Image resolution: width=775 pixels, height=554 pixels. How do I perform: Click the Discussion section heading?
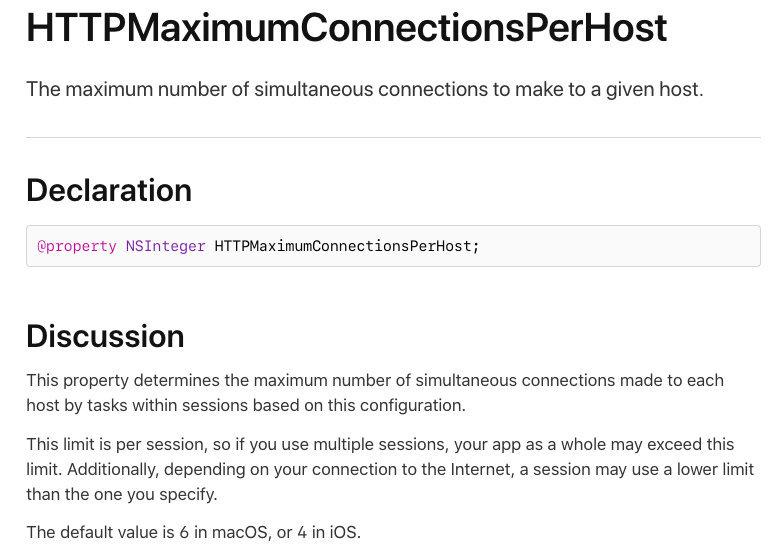coord(105,337)
